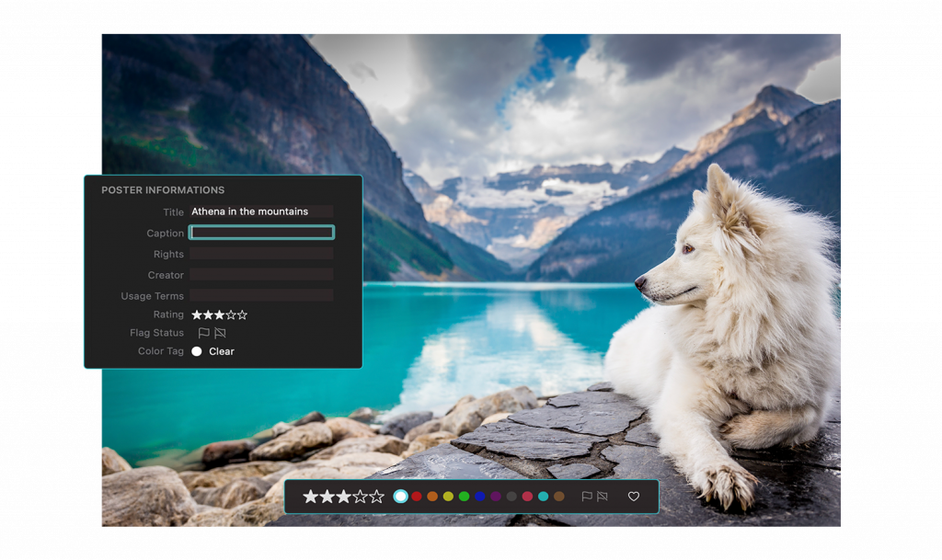Click the 'Flag Status' label
942x560 pixels.
(156, 333)
